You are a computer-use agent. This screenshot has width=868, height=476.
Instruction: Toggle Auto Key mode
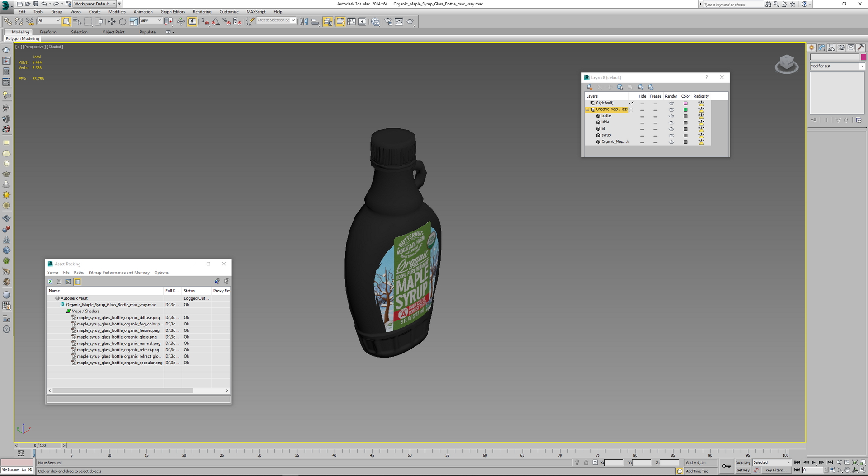(743, 462)
